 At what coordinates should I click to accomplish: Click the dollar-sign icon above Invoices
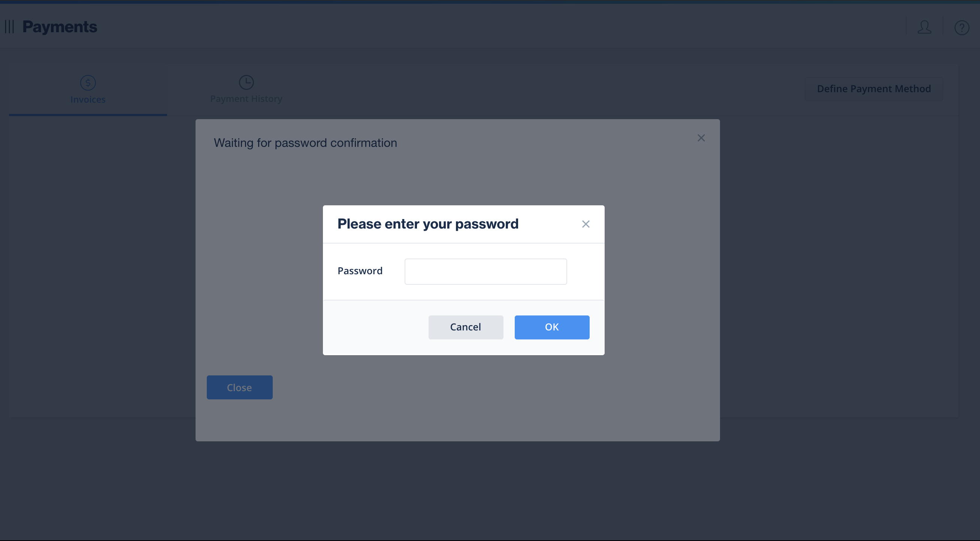coord(88,82)
